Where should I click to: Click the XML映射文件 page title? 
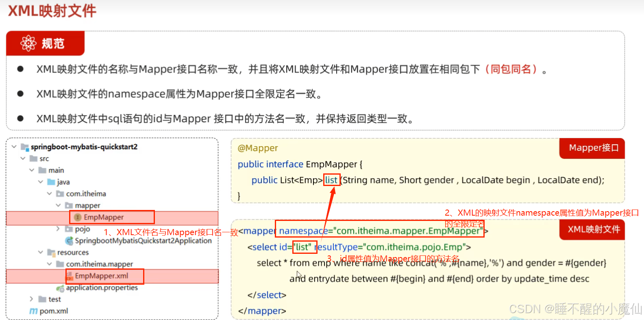tap(52, 11)
